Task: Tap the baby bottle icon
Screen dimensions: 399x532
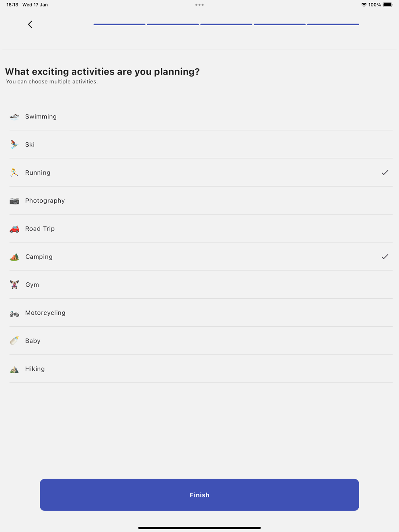Action: click(x=14, y=341)
